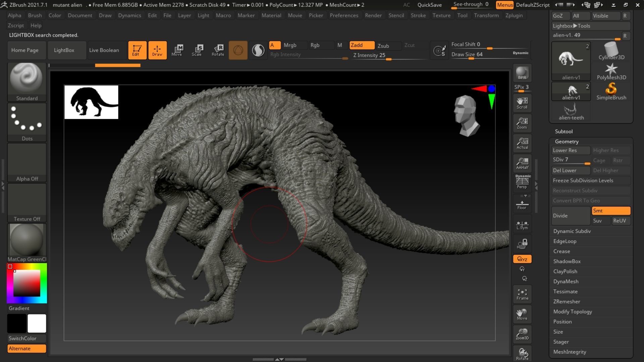
Task: Select the alien-teeth subtool thumbnail
Action: click(571, 110)
